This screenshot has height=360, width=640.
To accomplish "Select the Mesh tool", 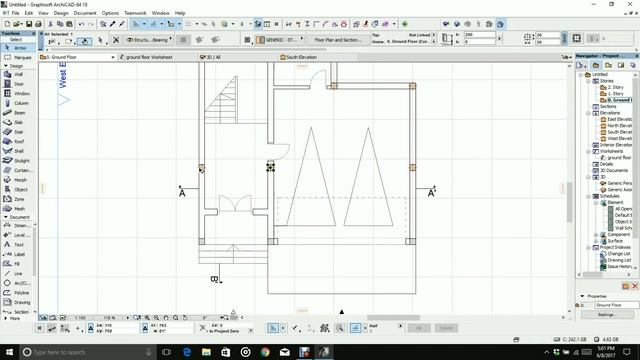I will point(18,209).
